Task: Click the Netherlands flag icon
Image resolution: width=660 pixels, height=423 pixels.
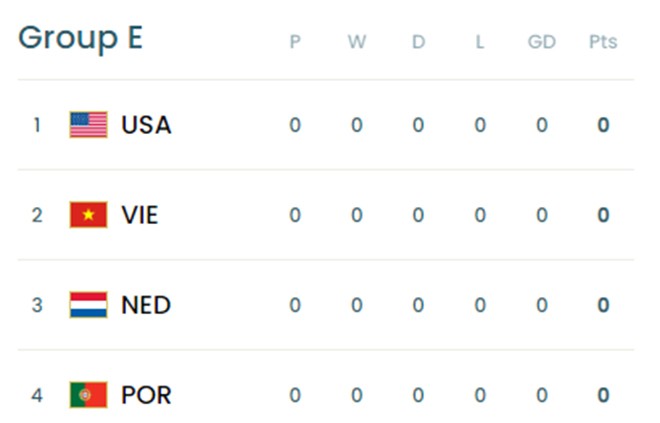Action: tap(88, 305)
